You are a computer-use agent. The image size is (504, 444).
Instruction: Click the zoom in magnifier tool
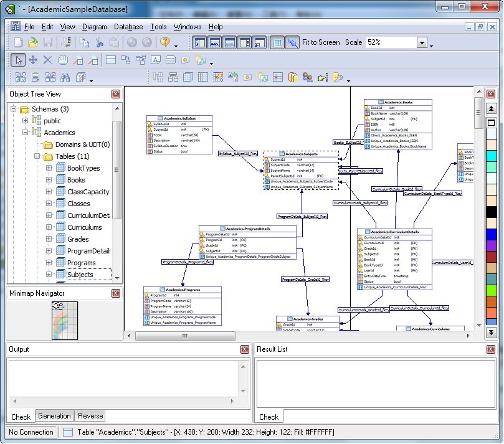click(78, 60)
